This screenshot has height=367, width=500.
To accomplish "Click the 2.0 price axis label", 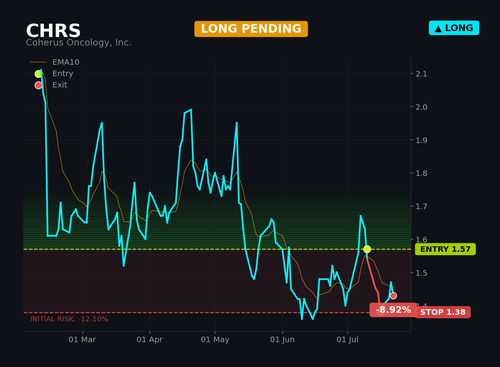I will (x=421, y=107).
